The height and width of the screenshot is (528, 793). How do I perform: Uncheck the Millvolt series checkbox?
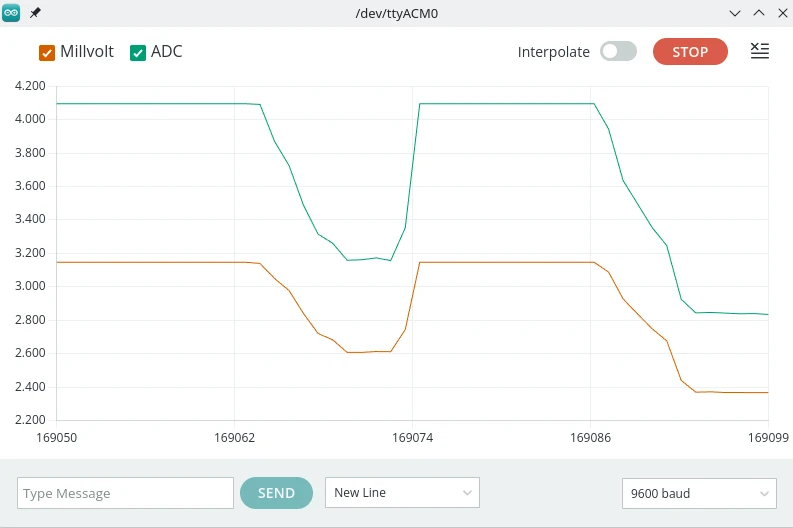(47, 53)
